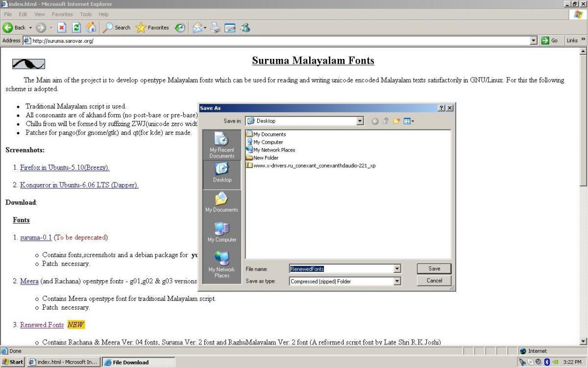Select My Documents in places bar
Viewport: 588px width, 368px height.
pyautogui.click(x=222, y=202)
